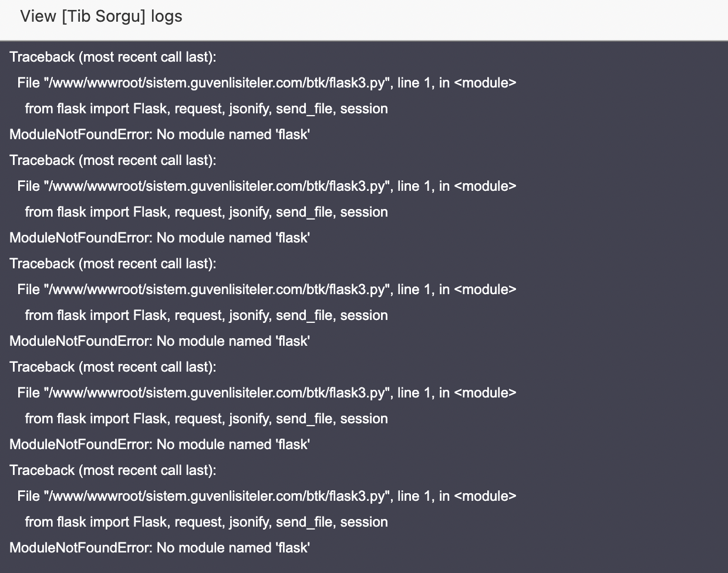Click the fourth flask3.py file path line
The image size is (728, 573).
(267, 393)
